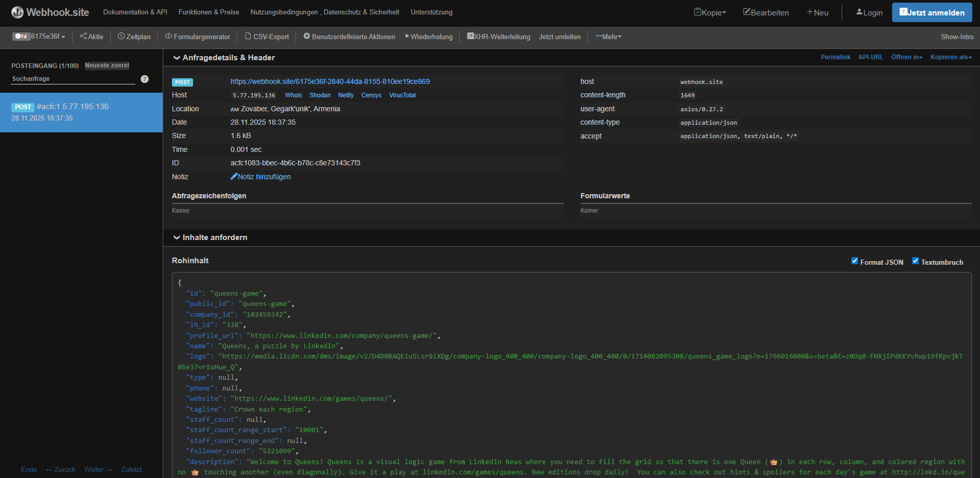Open Benutzerdefinierte Aktionen gear settings
980x478 pixels.
point(349,37)
